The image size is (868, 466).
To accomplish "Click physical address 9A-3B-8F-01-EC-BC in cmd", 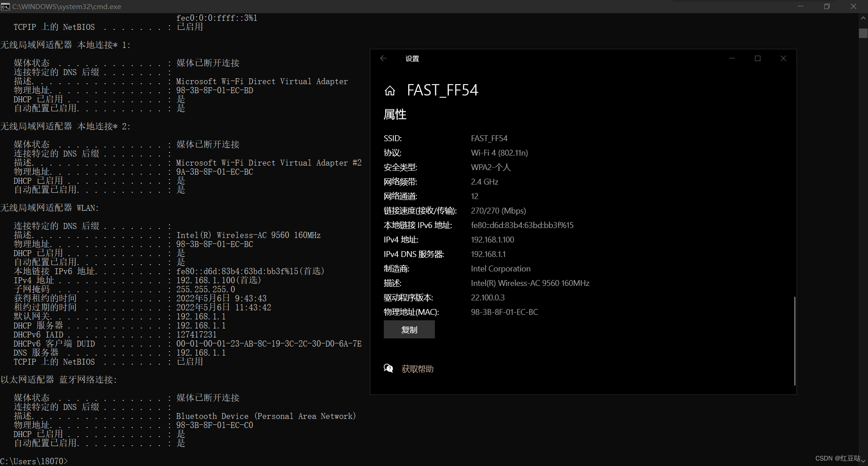I will 215,172.
